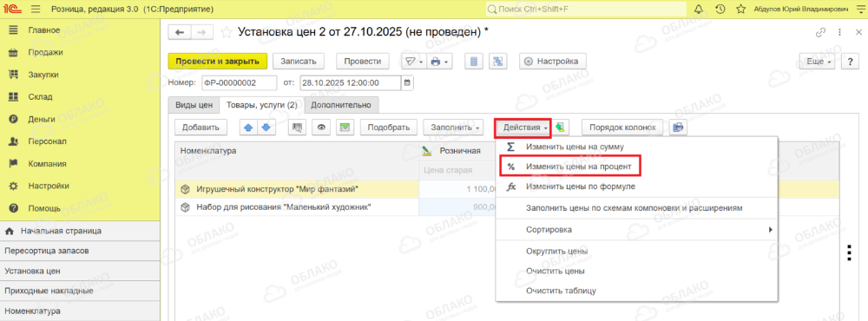Switch to Установка цен in the open windows list
The image size is (868, 321).
click(80, 272)
